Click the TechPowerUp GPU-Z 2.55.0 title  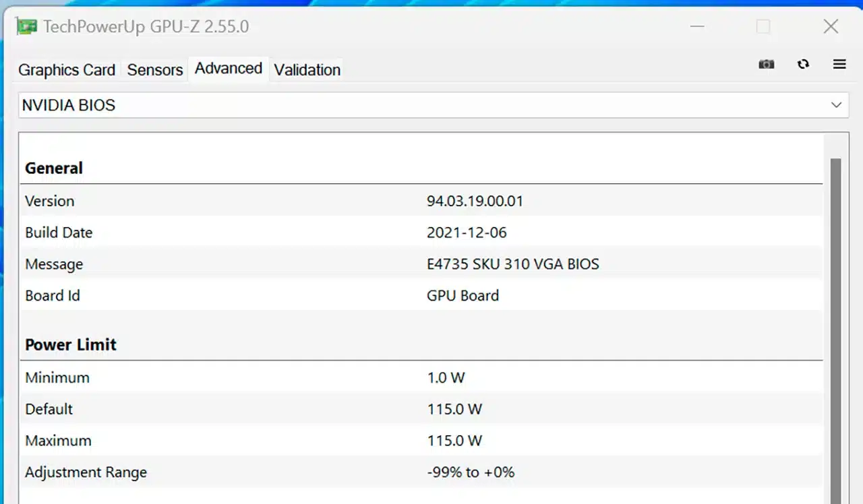click(146, 27)
